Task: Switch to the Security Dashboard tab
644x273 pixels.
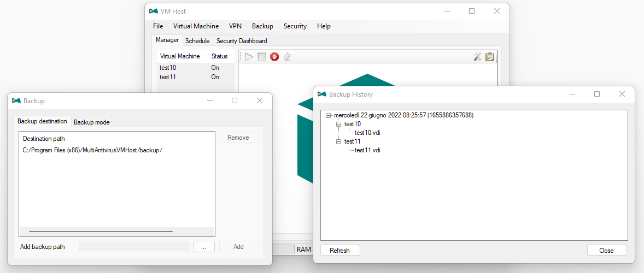Action: coord(242,41)
